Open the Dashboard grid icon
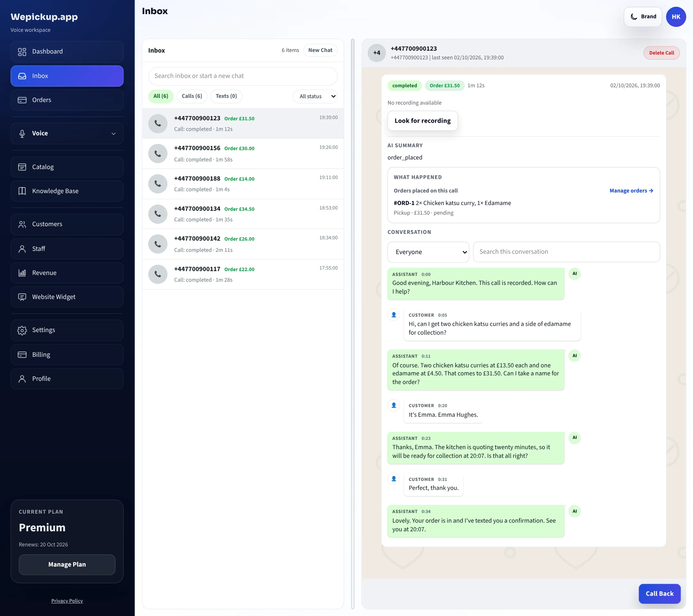Screen dimensions: 693x616 (22, 52)
